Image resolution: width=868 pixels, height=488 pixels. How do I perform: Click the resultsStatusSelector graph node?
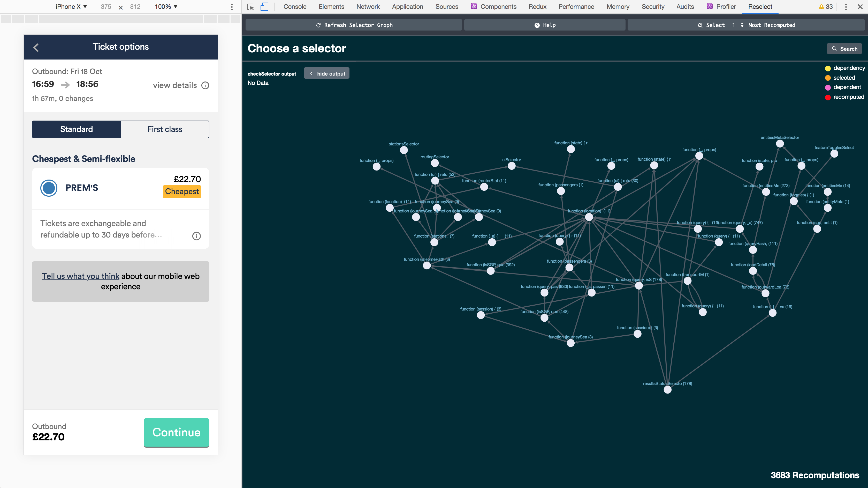coord(667,390)
